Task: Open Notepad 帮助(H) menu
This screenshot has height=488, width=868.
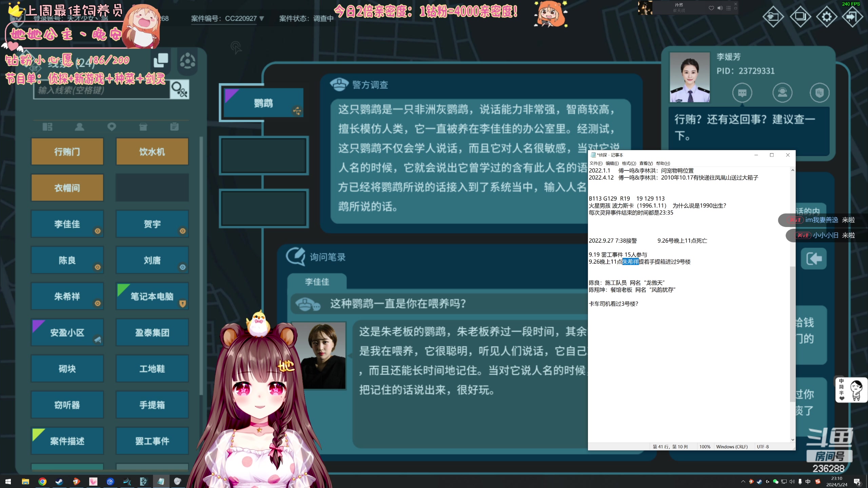Action: click(663, 163)
